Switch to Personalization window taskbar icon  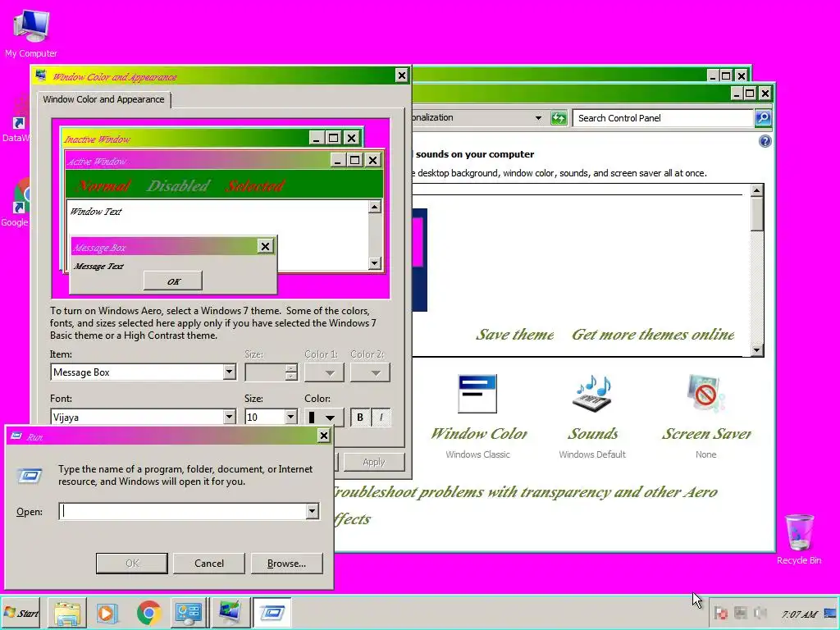pos(231,613)
